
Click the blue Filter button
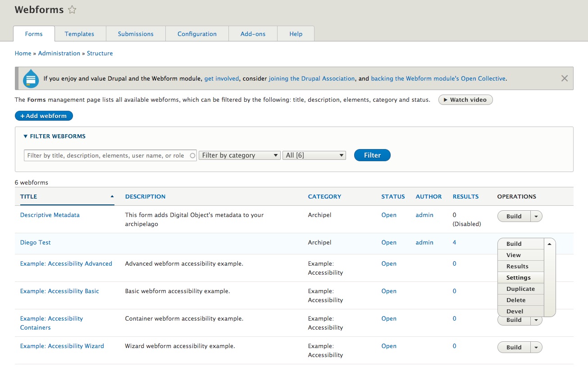click(x=372, y=155)
